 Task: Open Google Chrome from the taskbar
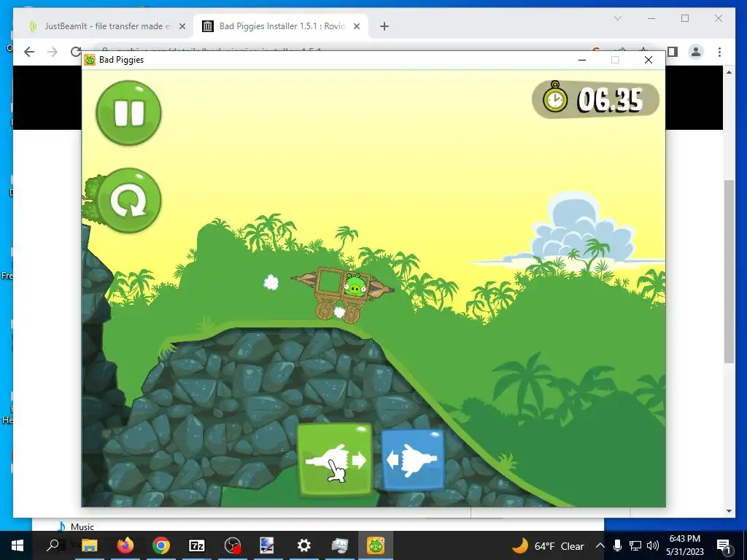click(161, 545)
